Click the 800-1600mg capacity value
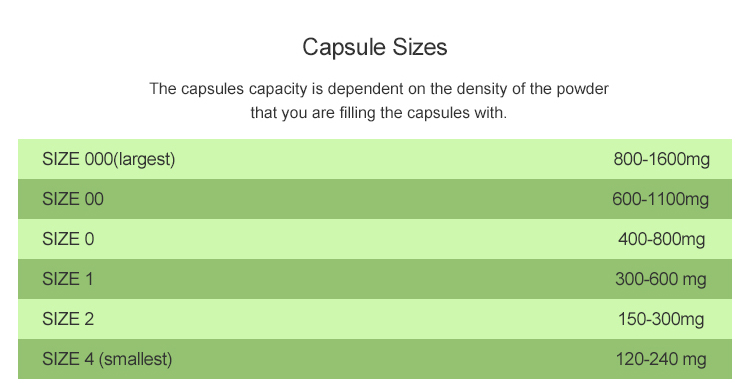750x383 pixels. click(662, 159)
